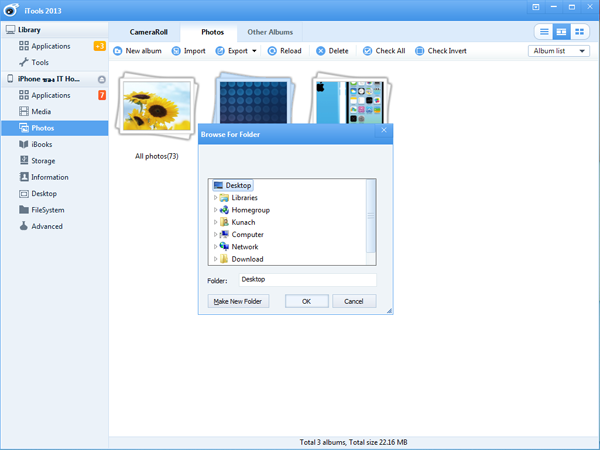Open the Album list dropdown

[558, 51]
